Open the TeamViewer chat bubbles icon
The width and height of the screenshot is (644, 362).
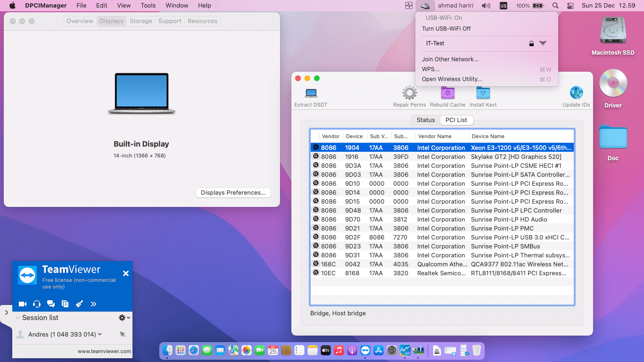[x=51, y=304]
